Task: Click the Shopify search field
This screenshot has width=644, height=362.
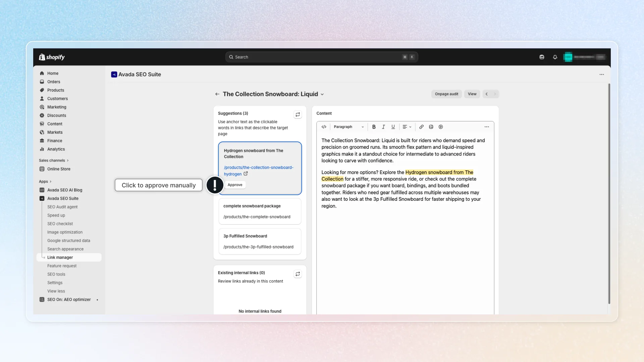Action: [322, 57]
